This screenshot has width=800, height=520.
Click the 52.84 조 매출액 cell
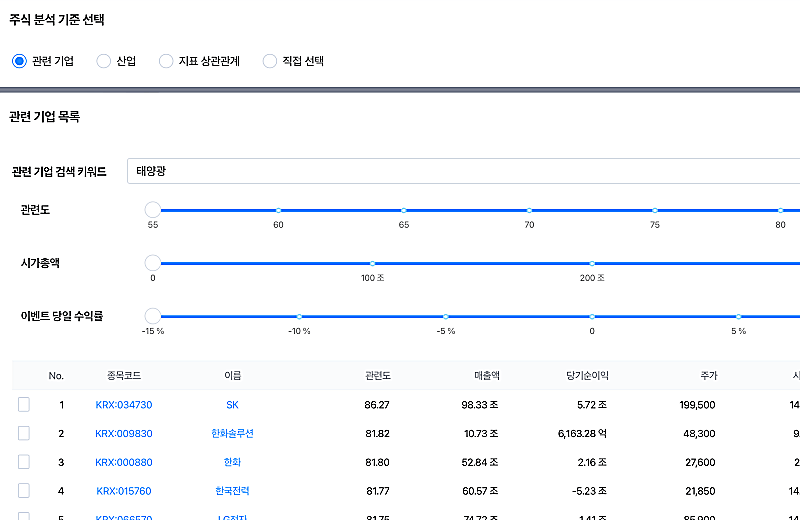[480, 462]
